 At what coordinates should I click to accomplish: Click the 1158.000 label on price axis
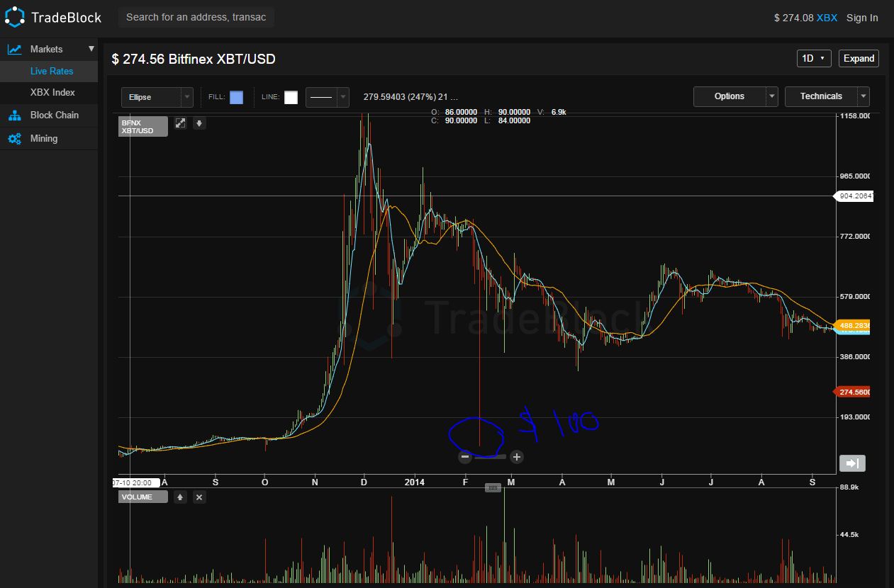click(x=854, y=115)
